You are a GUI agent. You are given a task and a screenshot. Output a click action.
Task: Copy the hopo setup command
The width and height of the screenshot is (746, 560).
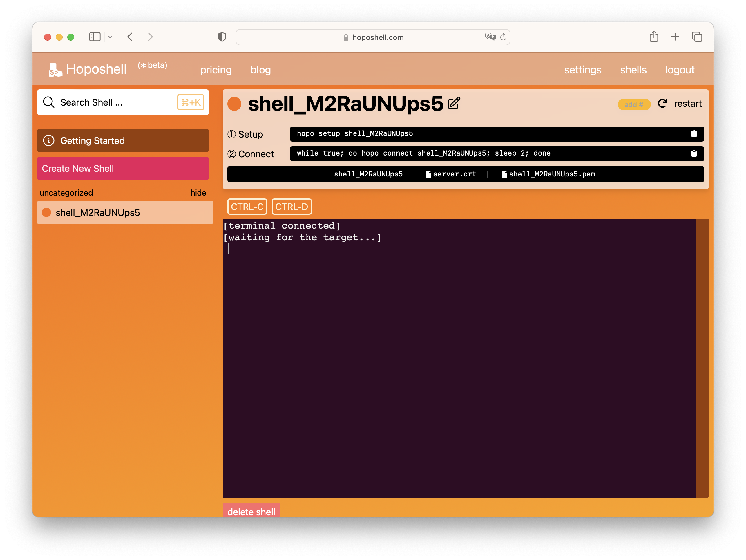694,133
